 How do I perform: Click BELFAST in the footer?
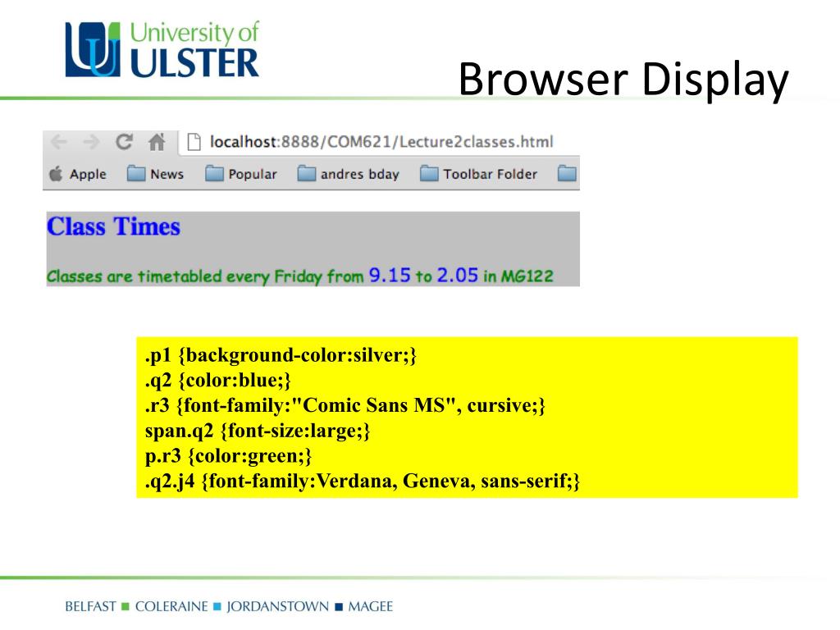pos(90,606)
